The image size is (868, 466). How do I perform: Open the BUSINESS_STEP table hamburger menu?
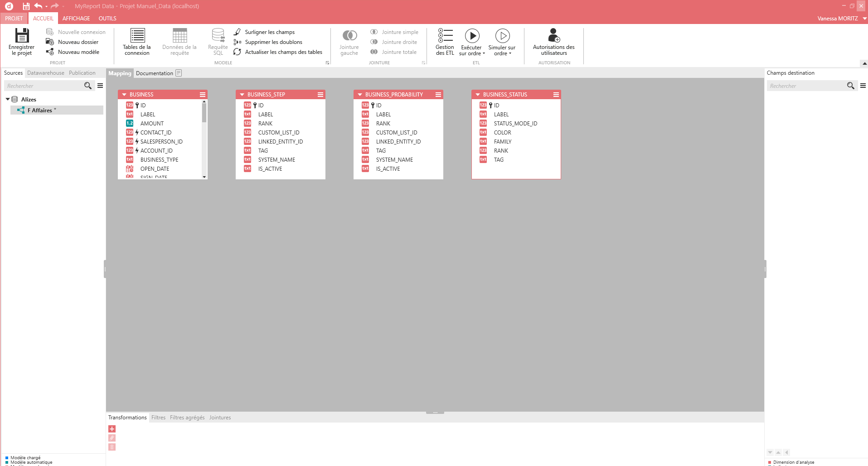pos(320,95)
